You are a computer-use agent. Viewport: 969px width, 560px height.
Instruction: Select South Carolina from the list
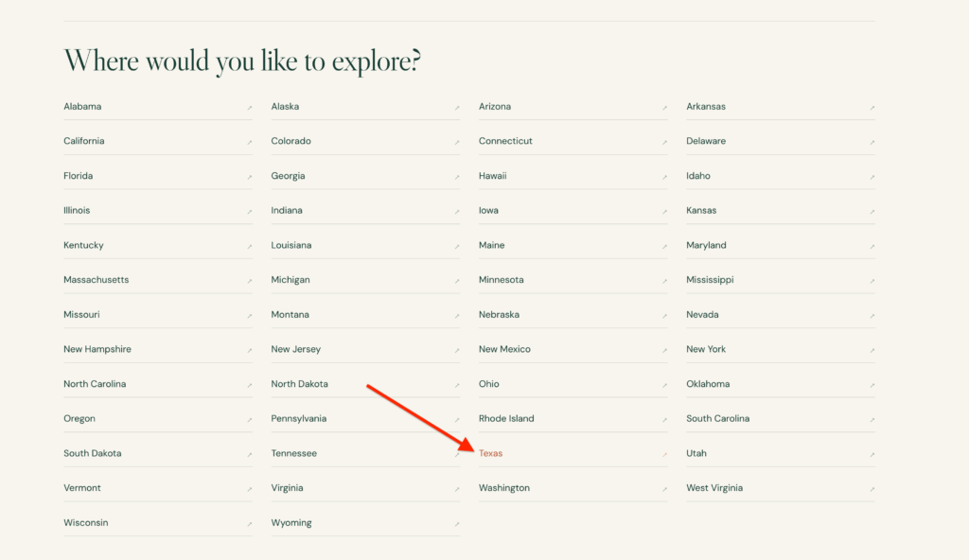(718, 418)
